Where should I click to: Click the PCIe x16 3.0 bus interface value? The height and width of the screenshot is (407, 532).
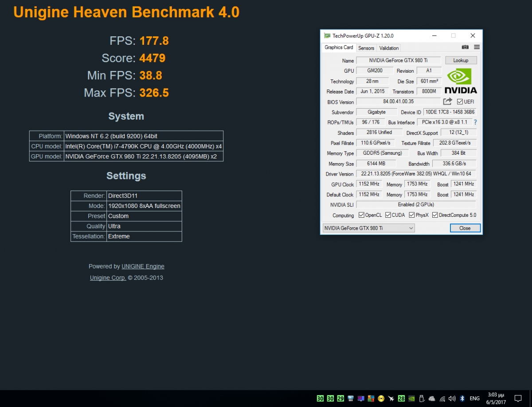click(445, 122)
